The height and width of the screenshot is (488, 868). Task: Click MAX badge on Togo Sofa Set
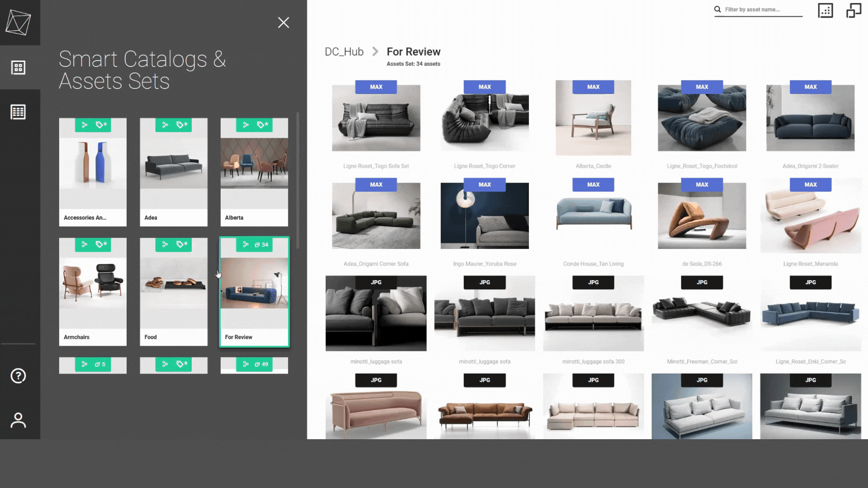pyautogui.click(x=376, y=87)
